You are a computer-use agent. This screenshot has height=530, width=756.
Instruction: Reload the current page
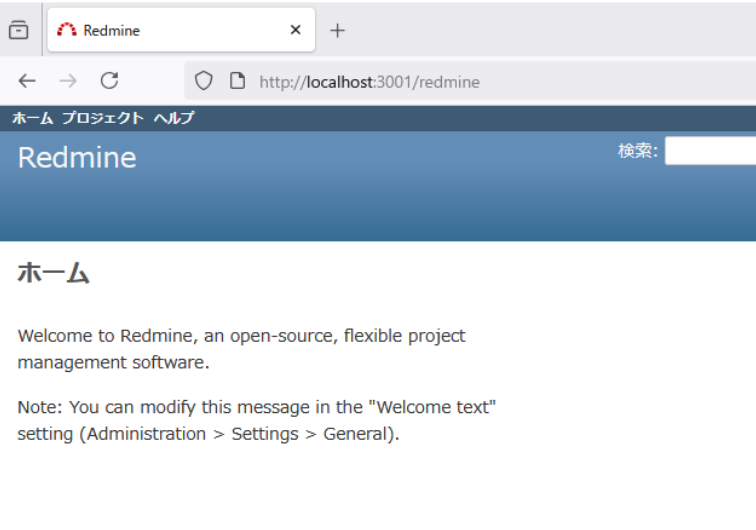tap(110, 81)
